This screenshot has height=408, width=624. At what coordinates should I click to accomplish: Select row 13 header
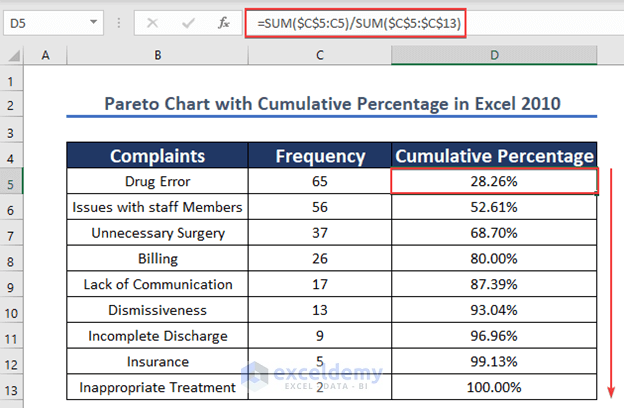point(13,388)
